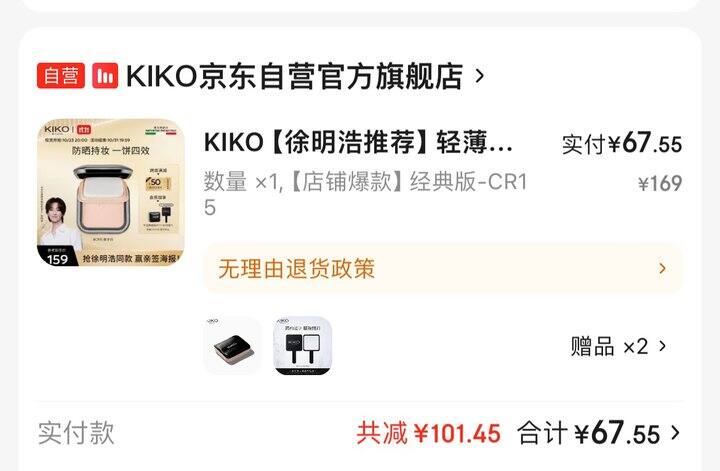Expand store arrow beside 旗舰店 title
Screen dimensions: 720x471
coord(479,76)
